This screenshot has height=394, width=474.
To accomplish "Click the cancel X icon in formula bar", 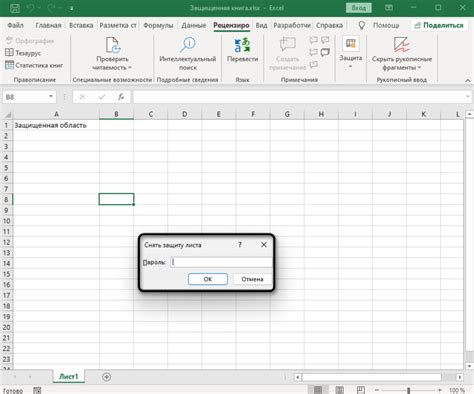I will (82, 97).
